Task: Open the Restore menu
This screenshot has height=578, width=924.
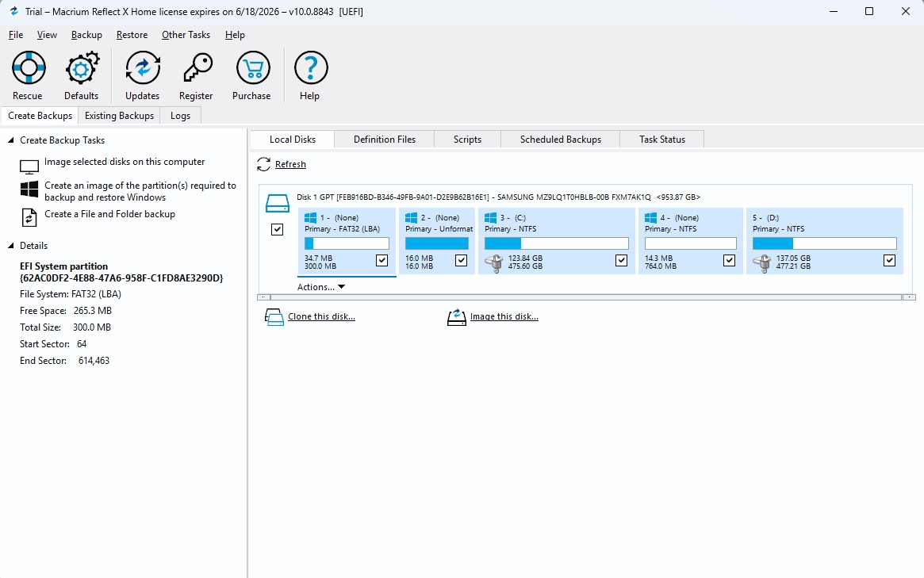Action: coord(132,35)
